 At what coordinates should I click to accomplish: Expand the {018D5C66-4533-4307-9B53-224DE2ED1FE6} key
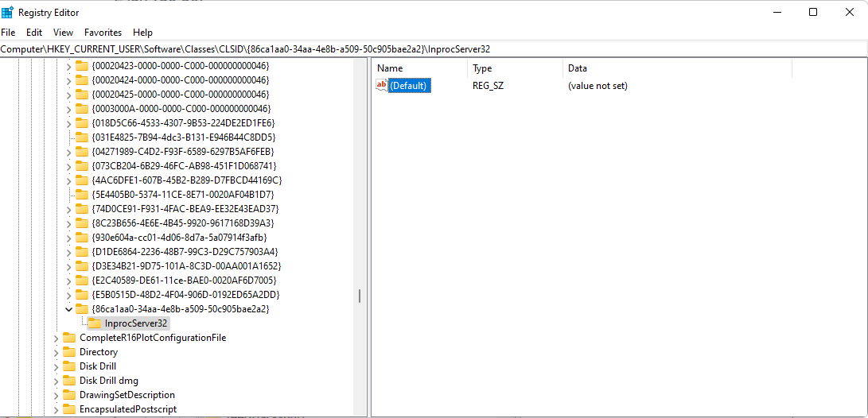[x=68, y=124]
